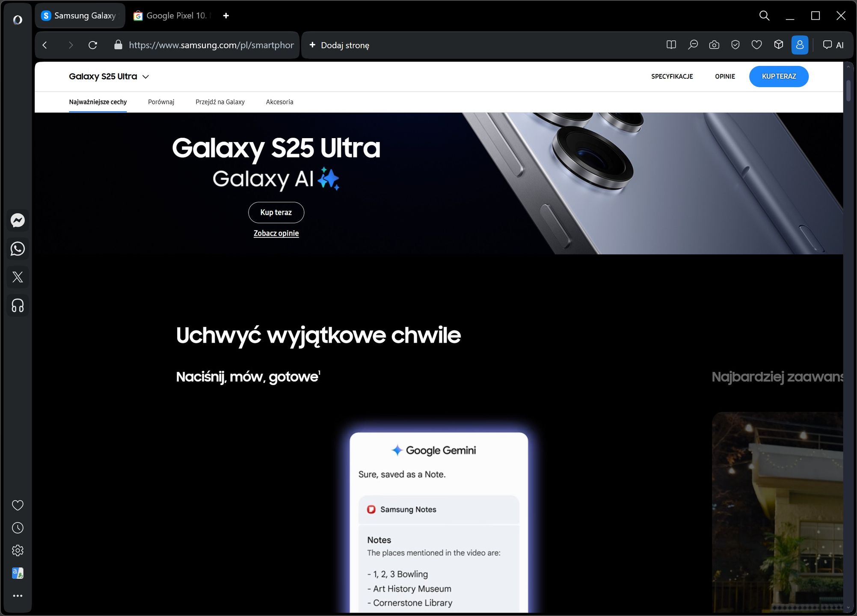
Task: Click the "Uchwyć wyjątkowe chwile" heading
Action: pyautogui.click(x=318, y=335)
